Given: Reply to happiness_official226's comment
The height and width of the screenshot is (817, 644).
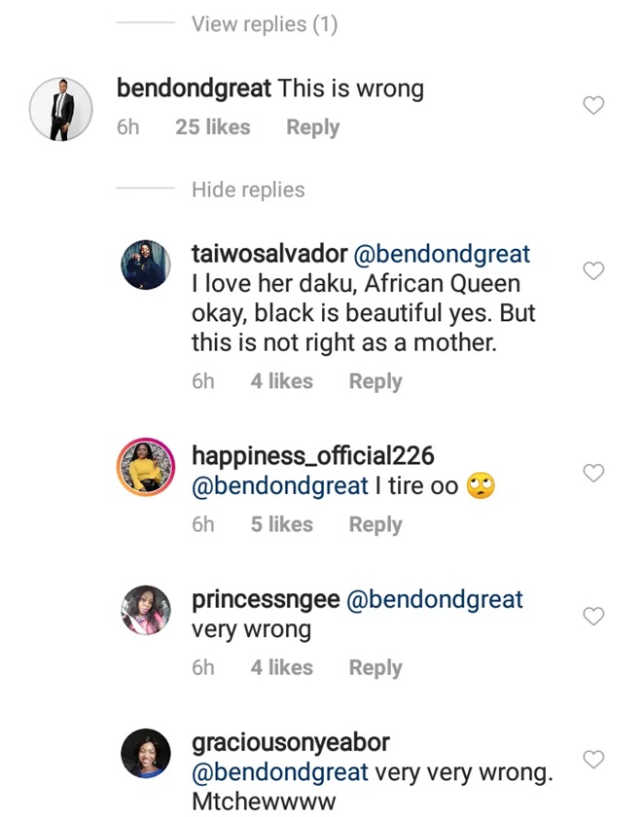Looking at the screenshot, I should (375, 524).
